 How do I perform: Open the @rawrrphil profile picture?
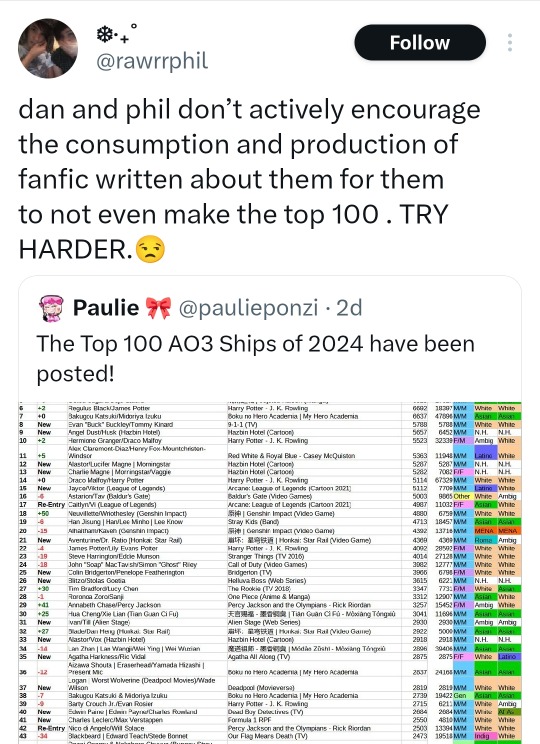tap(48, 48)
